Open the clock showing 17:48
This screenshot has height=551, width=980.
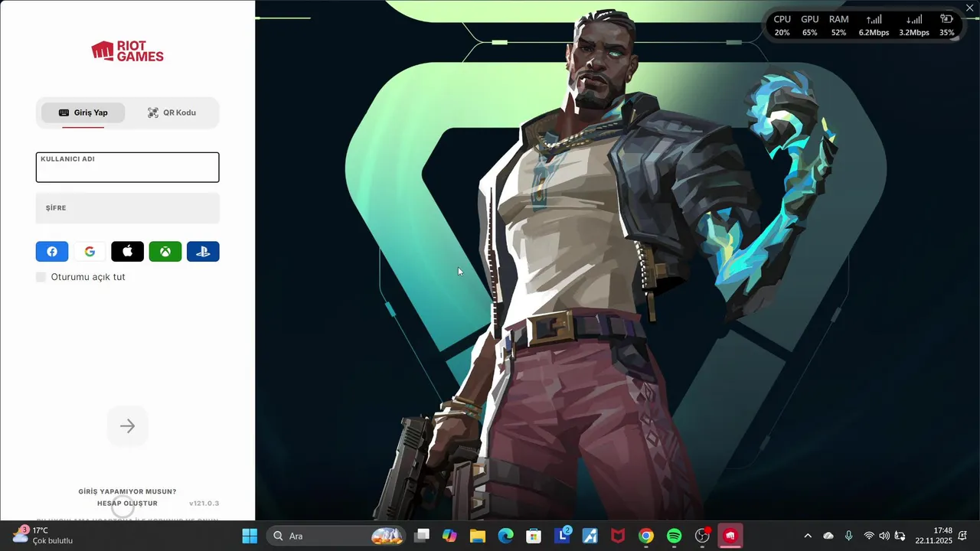(x=933, y=536)
